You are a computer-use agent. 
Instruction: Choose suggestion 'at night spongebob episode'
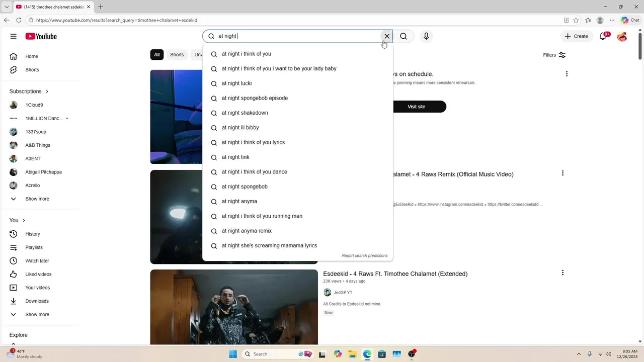click(297, 98)
